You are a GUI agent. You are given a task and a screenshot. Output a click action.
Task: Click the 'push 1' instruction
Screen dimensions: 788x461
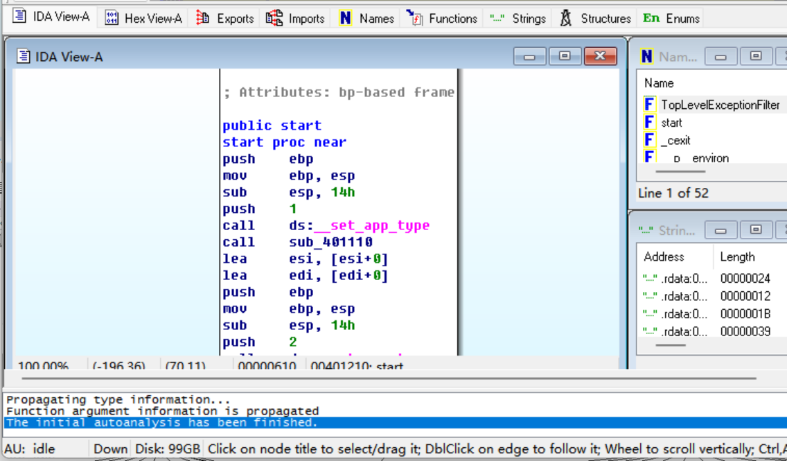259,209
